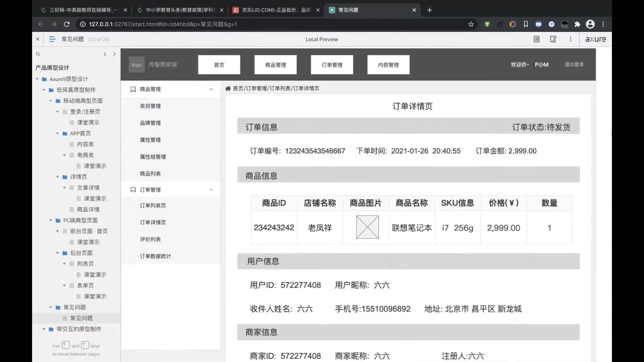This screenshot has height=362, width=644.
Task: Click the home icon in the breadcrumb
Action: click(x=228, y=88)
